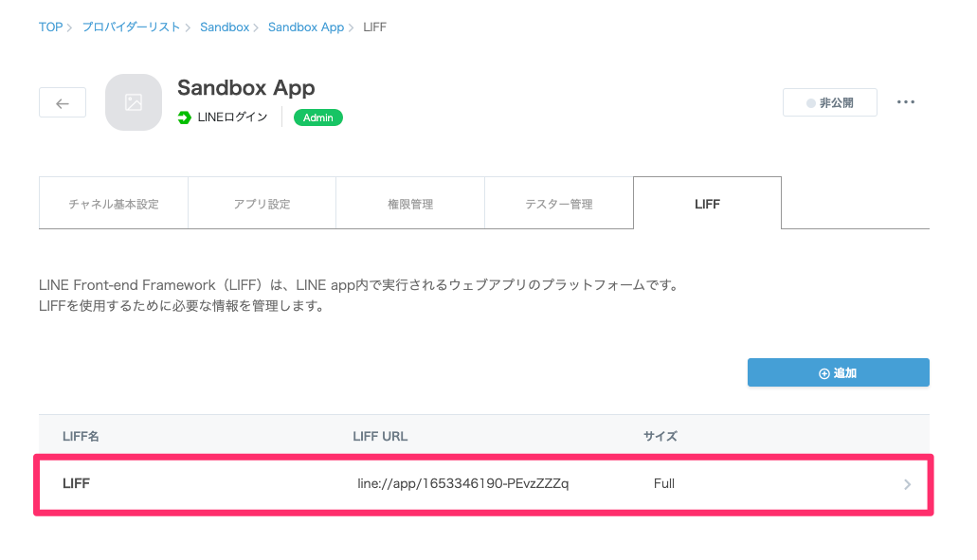Click the green LINEログイン arrow icon
This screenshot has width=977, height=560.
[181, 118]
